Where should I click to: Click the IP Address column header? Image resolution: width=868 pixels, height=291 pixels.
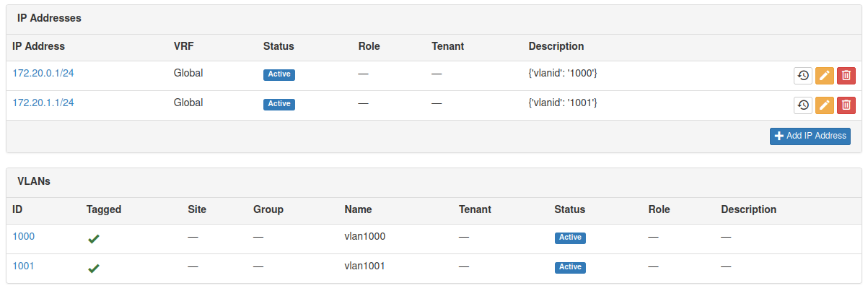coord(39,46)
